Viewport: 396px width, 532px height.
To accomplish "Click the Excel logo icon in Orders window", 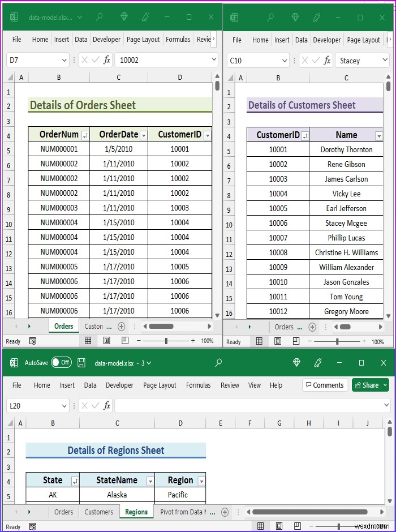I will point(14,17).
